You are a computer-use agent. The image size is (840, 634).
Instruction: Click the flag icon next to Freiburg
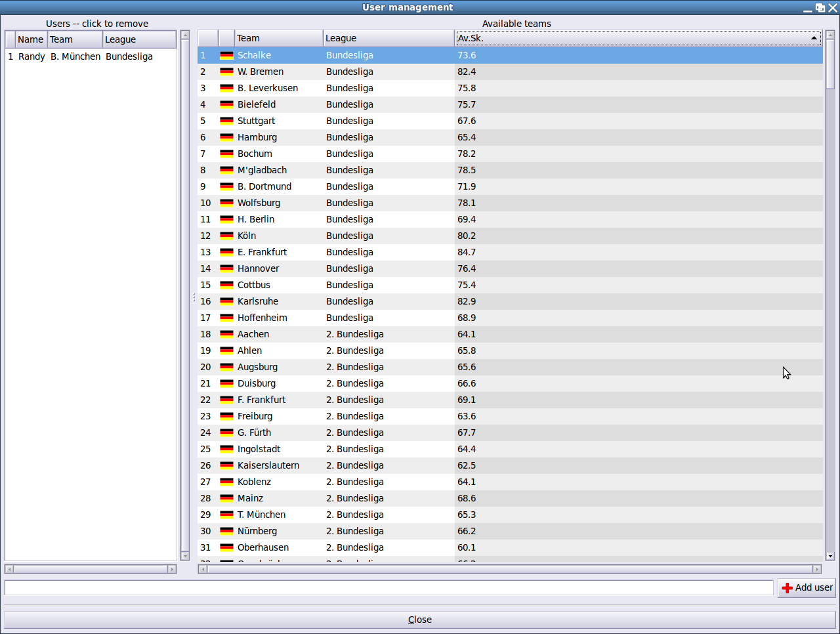tap(226, 417)
